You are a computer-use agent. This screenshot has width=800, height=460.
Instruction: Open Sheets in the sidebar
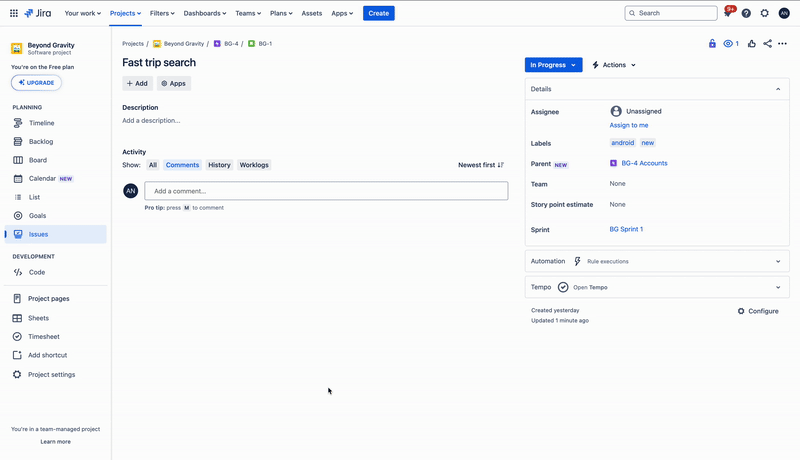click(x=56, y=318)
